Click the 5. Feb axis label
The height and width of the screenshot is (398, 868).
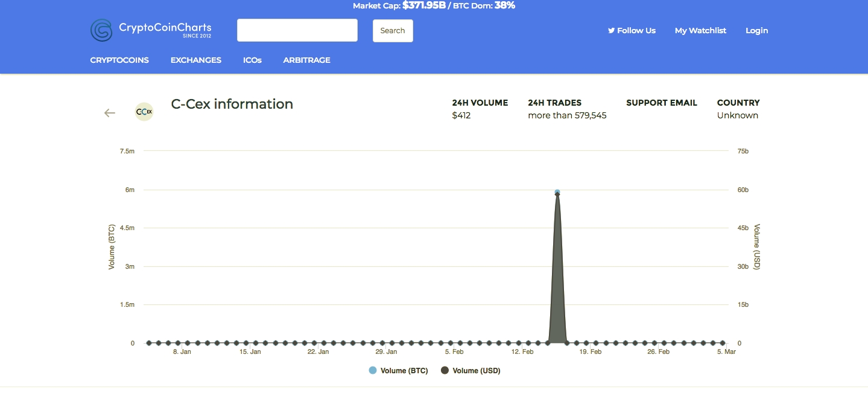tap(454, 351)
